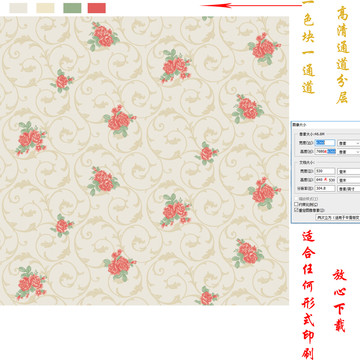Image resolution: width=360 pixels, height=360 pixels.
Task: Open the pixel width unit dropdown
Action: click(349, 143)
